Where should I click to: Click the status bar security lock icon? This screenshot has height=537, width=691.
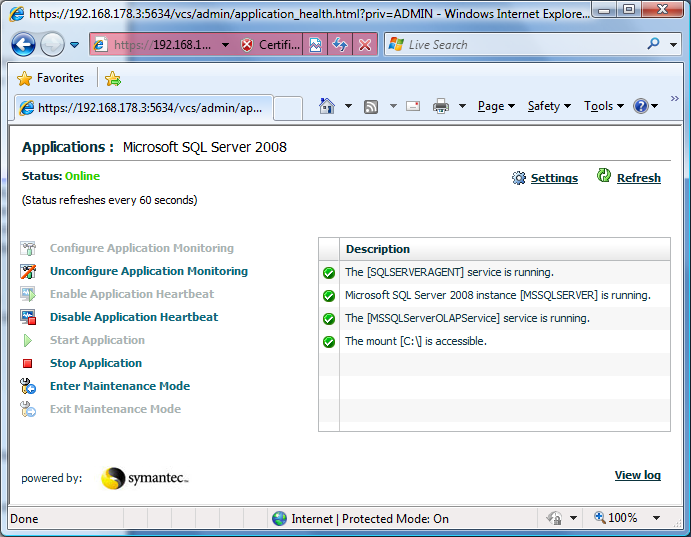pos(554,518)
